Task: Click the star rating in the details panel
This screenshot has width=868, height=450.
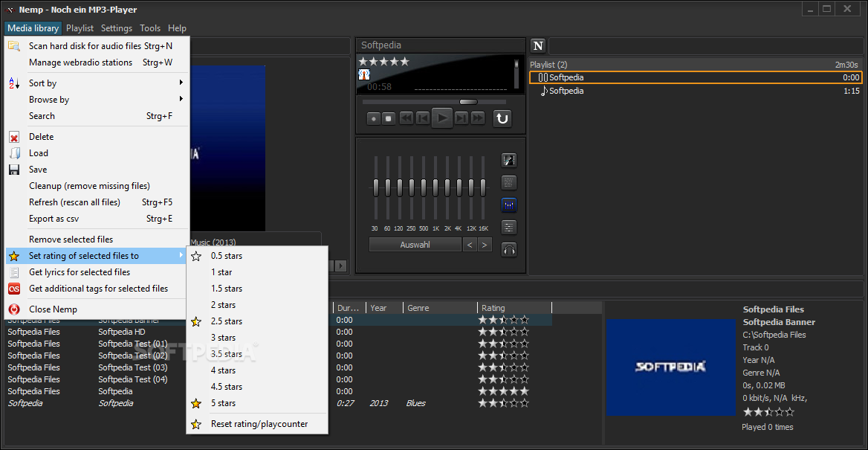Action: click(x=768, y=412)
